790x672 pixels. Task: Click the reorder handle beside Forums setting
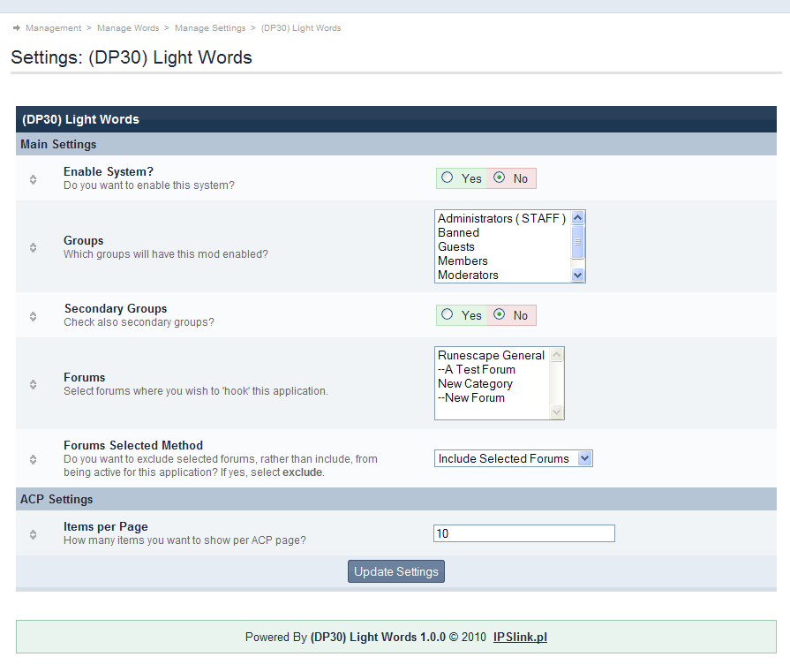tap(33, 384)
